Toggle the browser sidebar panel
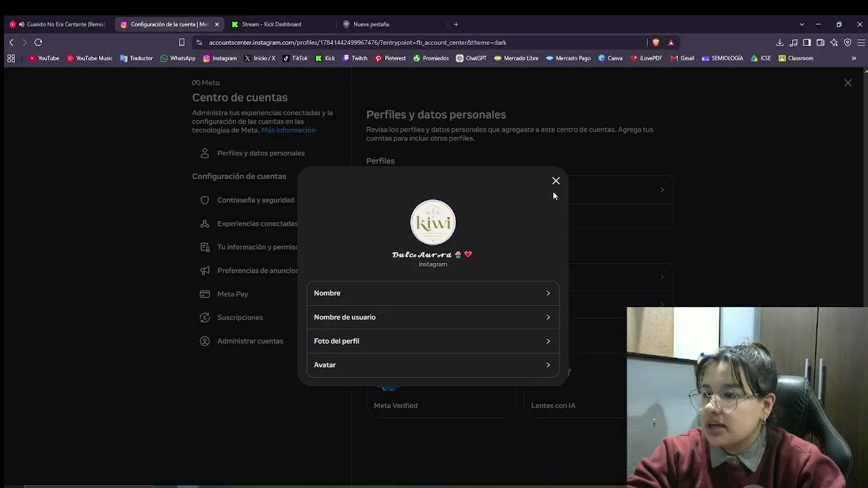This screenshot has width=868, height=488. [807, 43]
